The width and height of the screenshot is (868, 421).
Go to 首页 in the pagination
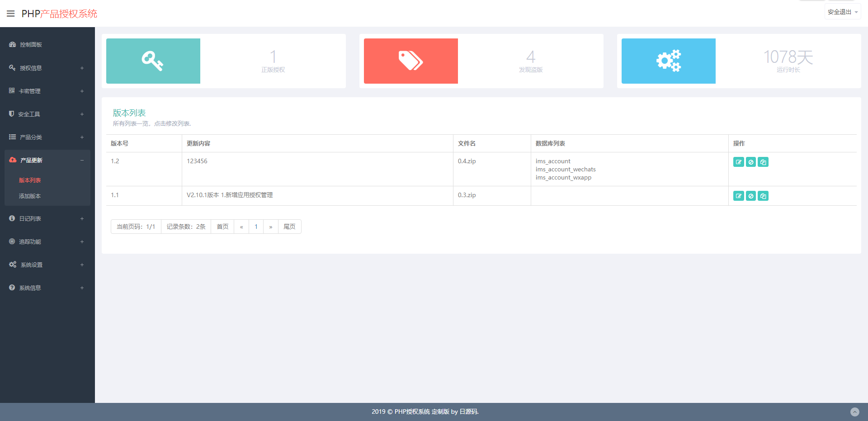(x=222, y=227)
